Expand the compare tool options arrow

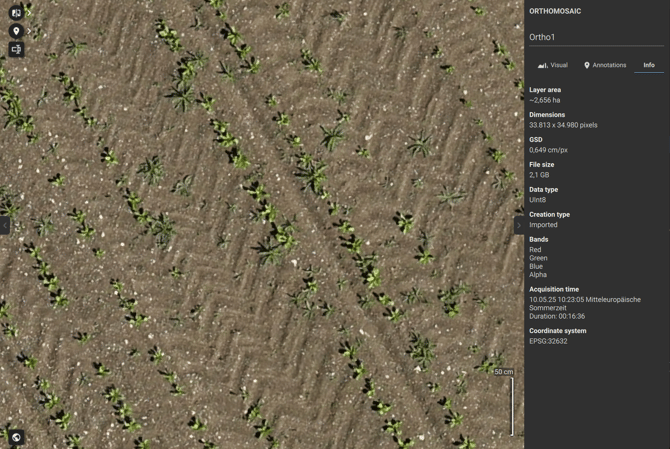pos(28,13)
